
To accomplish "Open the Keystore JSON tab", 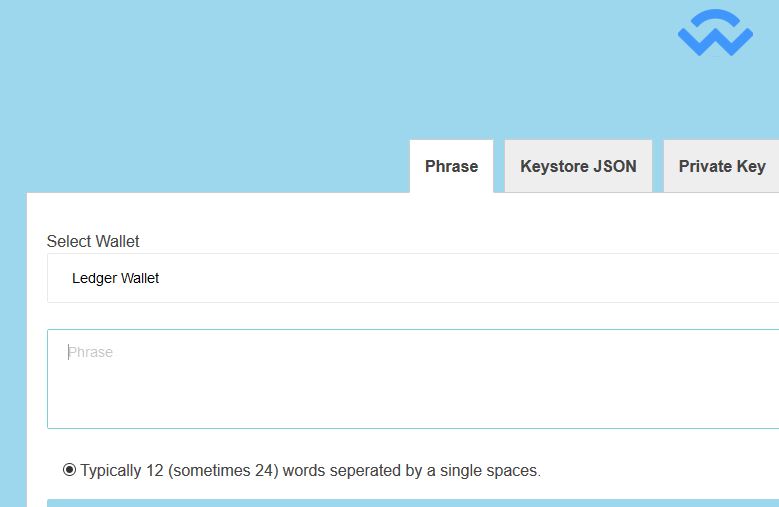I will [x=578, y=166].
